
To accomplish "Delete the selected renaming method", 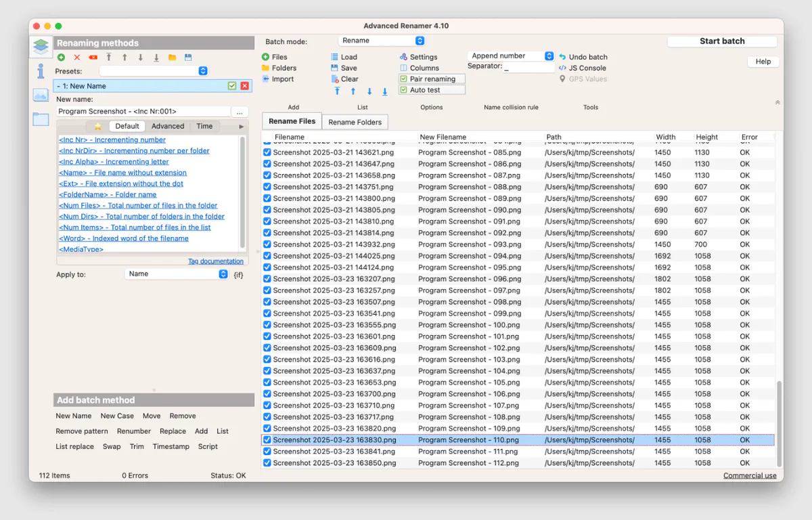I will pos(76,58).
